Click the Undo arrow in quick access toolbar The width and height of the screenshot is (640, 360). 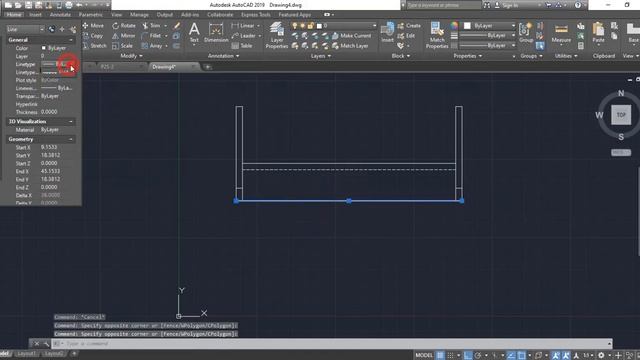pos(79,5)
